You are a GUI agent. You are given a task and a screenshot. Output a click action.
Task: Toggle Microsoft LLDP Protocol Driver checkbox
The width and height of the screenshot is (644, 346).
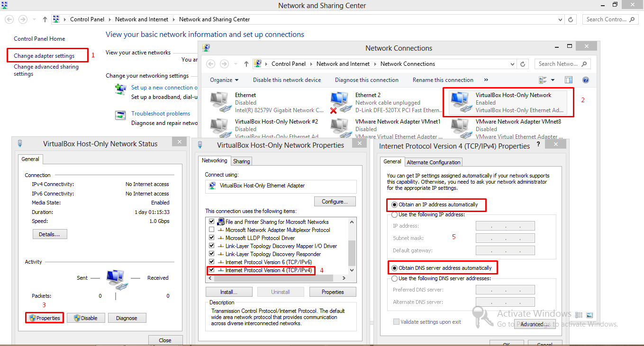tap(211, 238)
